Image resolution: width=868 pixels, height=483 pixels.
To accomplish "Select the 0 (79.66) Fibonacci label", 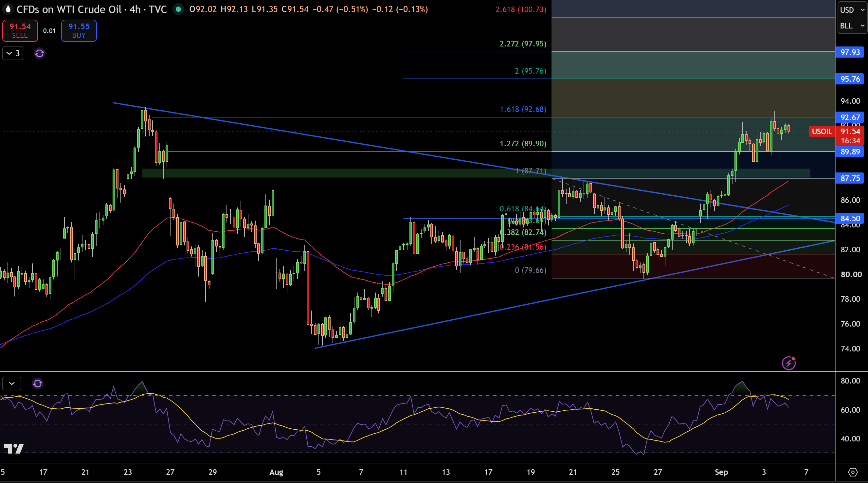I will pos(531,270).
